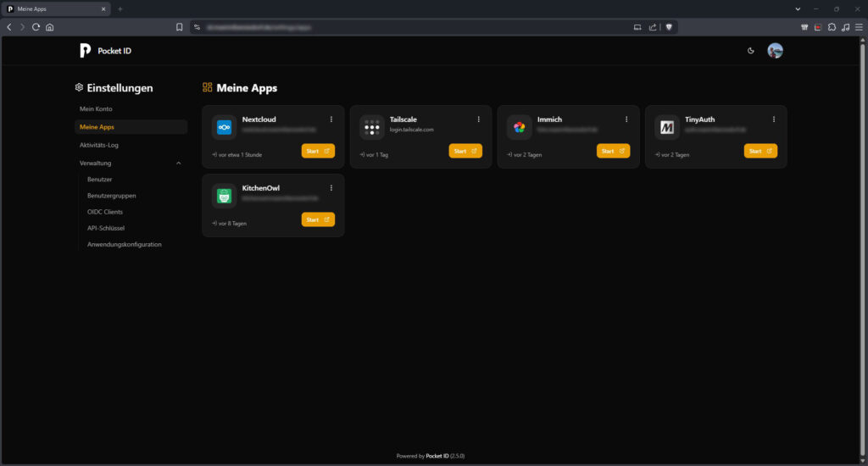868x466 pixels.
Task: Click the Pocket ID logo in header
Action: click(86, 51)
